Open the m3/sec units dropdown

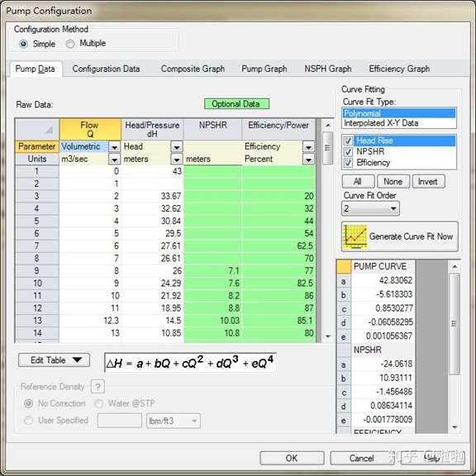114,159
